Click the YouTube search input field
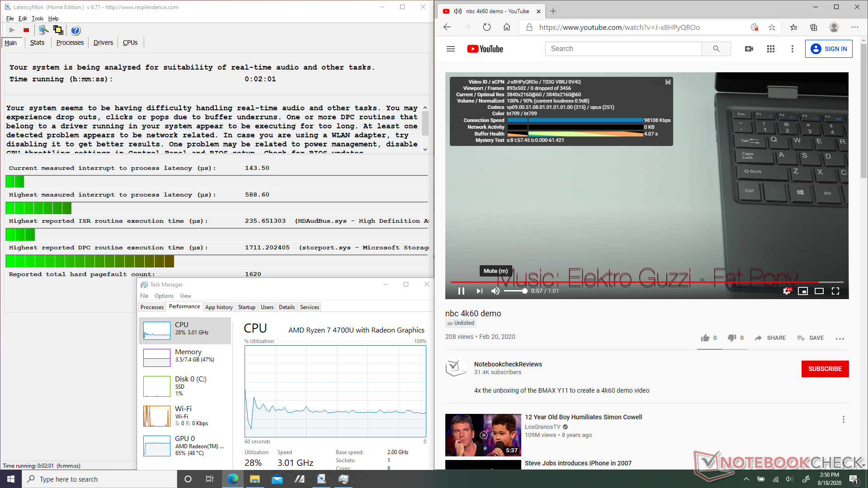 [623, 49]
